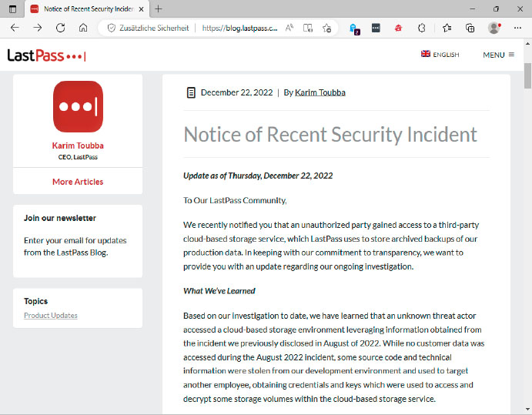
Task: Activate Read Aloud icon in address bar
Action: [x=289, y=28]
